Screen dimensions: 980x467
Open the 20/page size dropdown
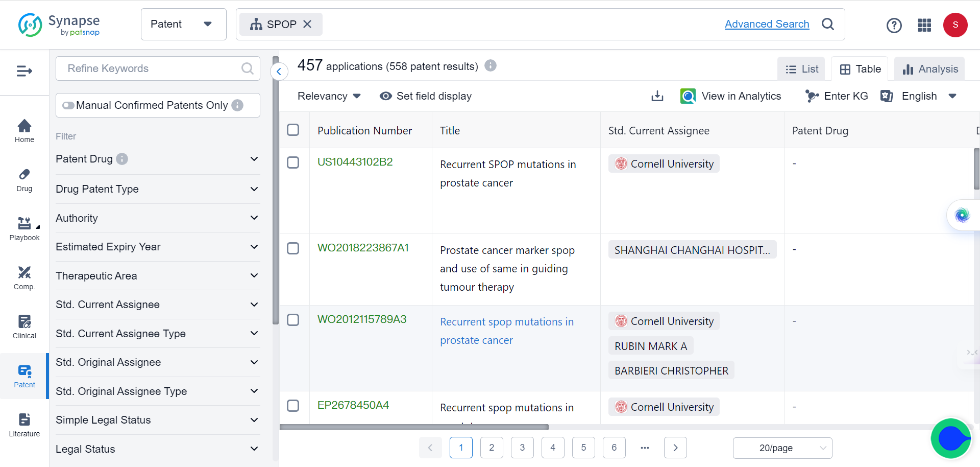pos(782,448)
